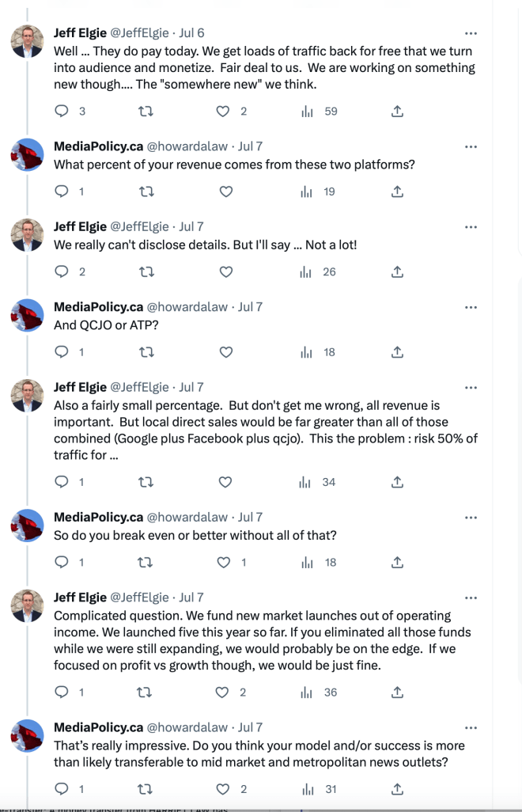This screenshot has height=812, width=522.
Task: Reply to Jeff Elgie's Jul 6 tweet
Action: point(62,112)
